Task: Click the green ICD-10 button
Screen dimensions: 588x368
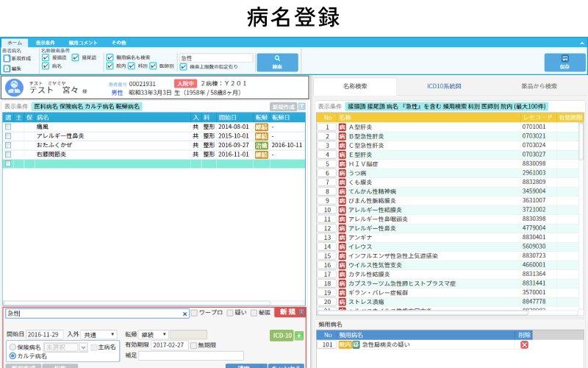Action: coord(282,336)
